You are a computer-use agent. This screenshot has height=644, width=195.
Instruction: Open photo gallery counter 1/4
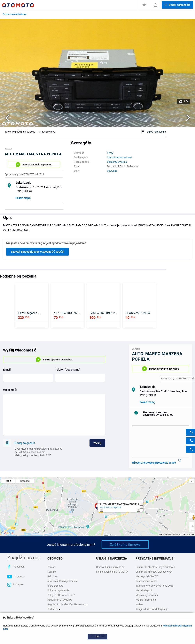click(x=183, y=101)
